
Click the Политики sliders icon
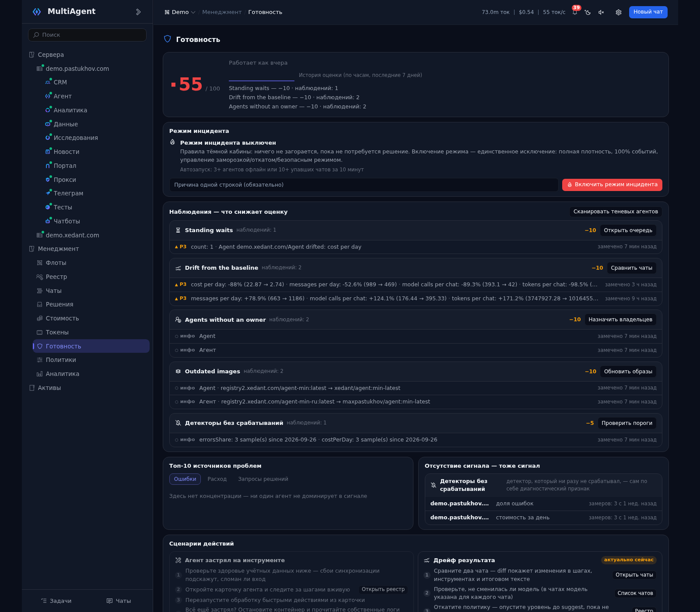(x=40, y=360)
